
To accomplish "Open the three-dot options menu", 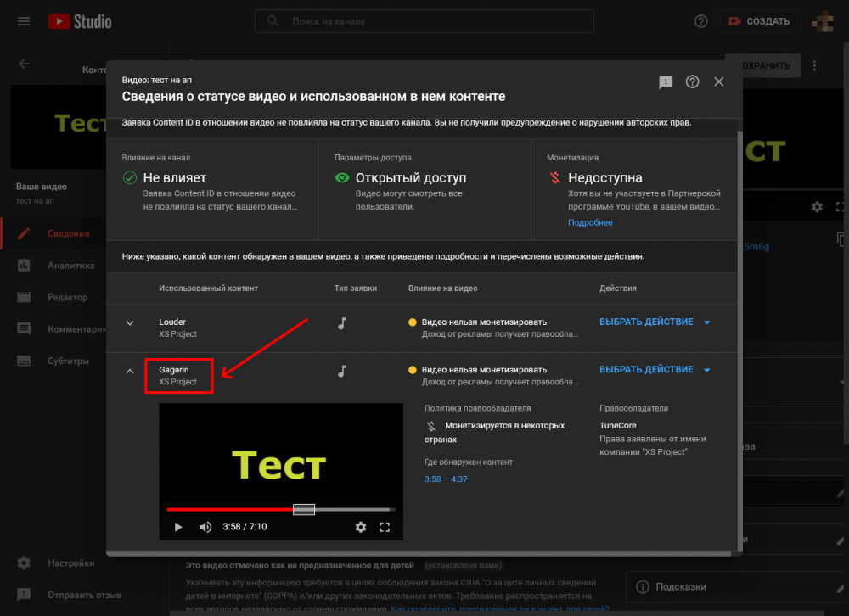I will click(814, 65).
